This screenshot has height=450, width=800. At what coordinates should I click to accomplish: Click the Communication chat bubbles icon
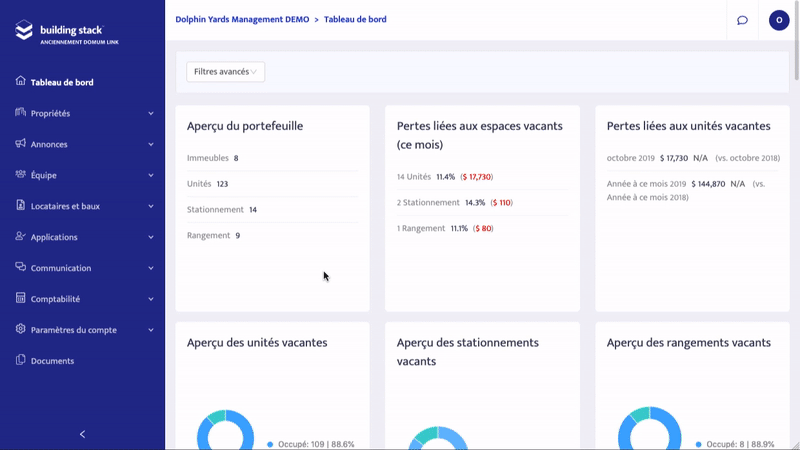click(20, 267)
